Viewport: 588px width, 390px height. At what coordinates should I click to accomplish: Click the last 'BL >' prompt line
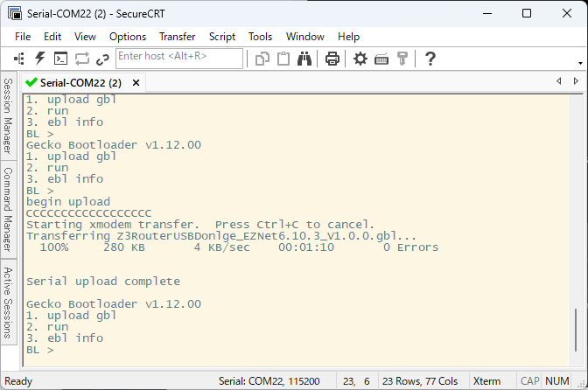tap(40, 350)
